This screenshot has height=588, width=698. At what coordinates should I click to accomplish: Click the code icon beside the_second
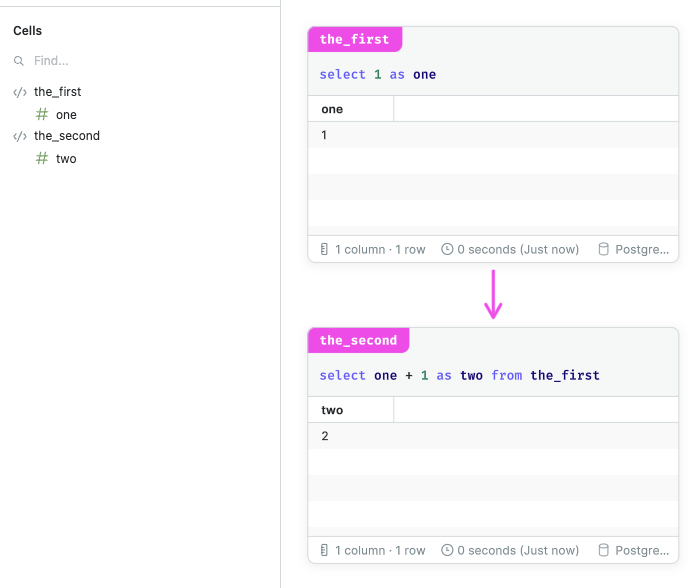coord(20,136)
